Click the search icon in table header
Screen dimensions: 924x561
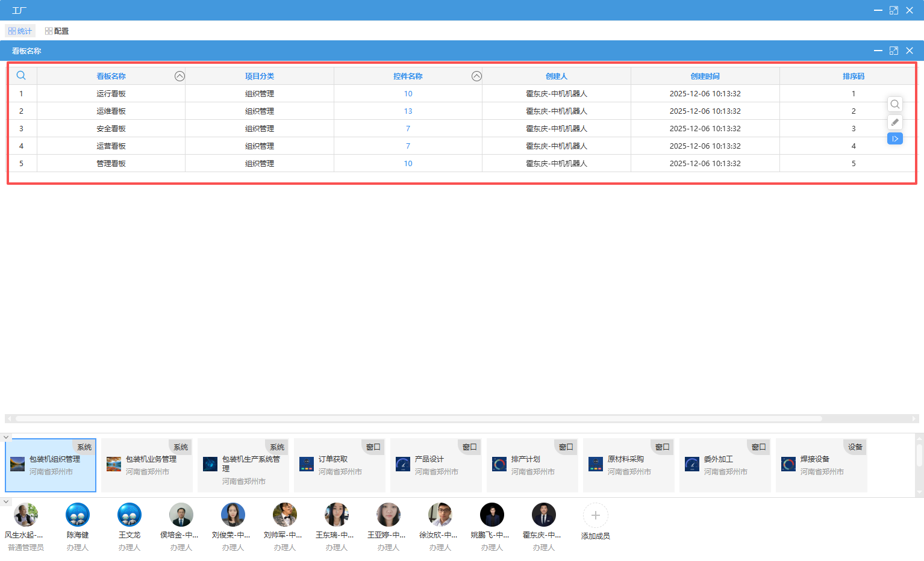coord(21,76)
